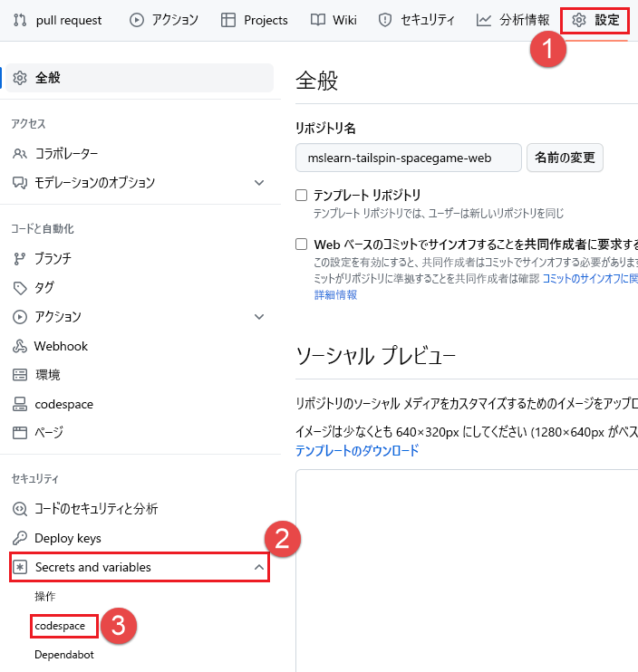Open the Deploy keys label

68,538
